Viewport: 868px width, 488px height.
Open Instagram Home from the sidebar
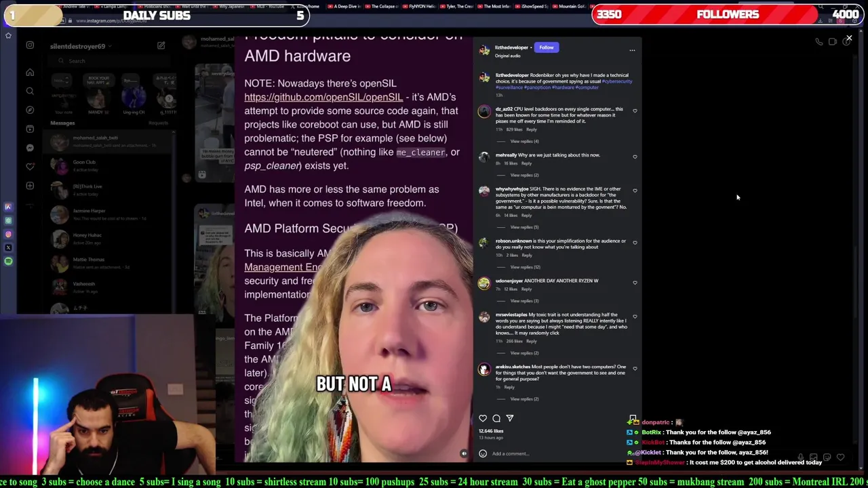click(30, 72)
